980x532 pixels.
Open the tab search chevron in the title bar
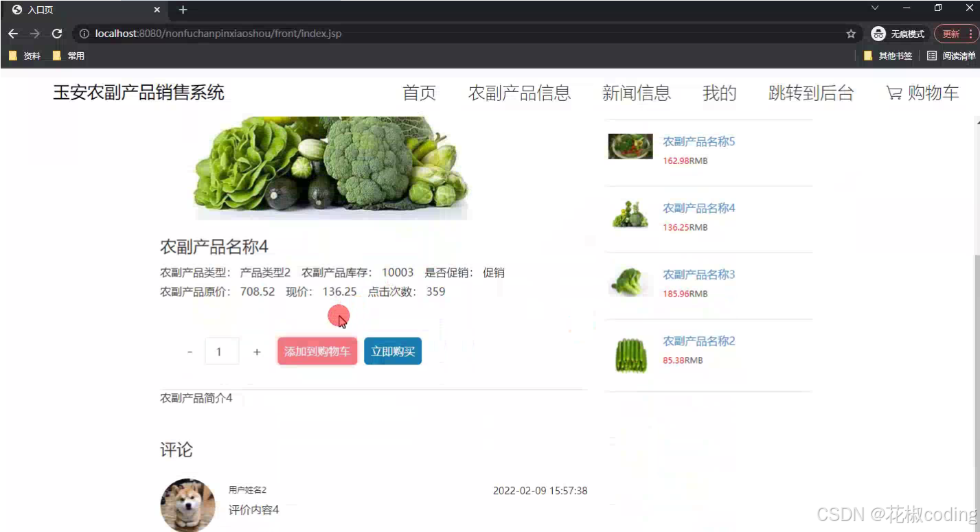[875, 8]
